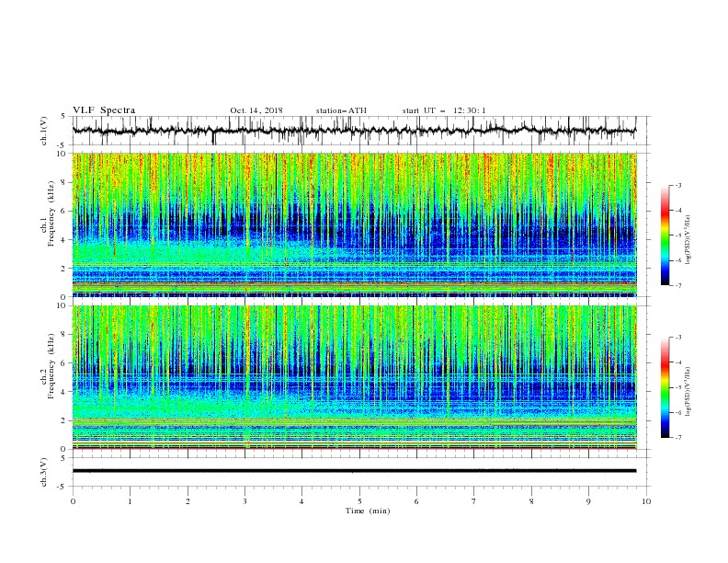Click time axis tick label '10'
This screenshot has width=728, height=563.
click(646, 501)
